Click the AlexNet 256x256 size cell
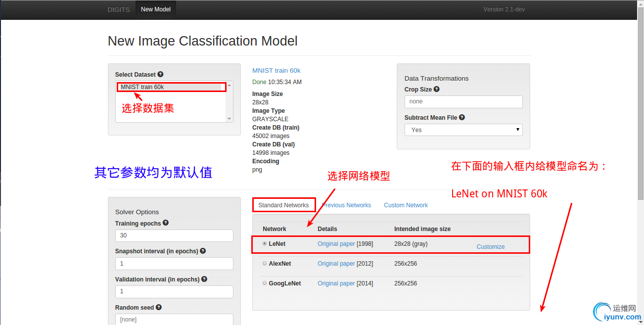 click(x=406, y=264)
